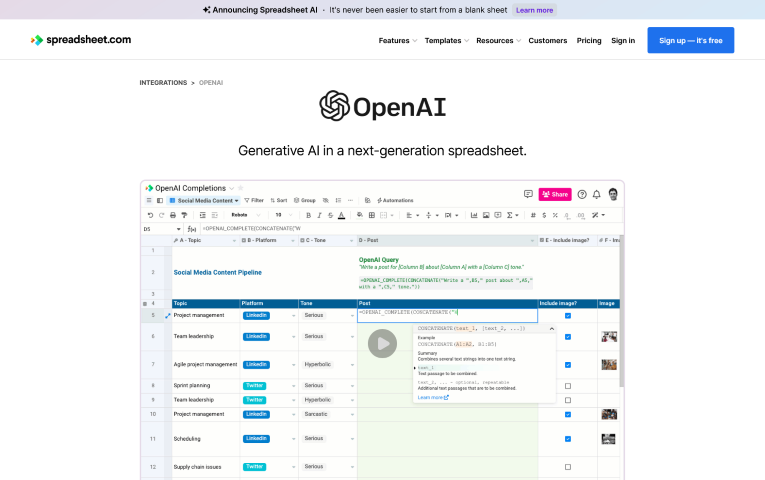The height and width of the screenshot is (480, 765).
Task: Play the spreadsheet demo video
Action: (382, 343)
